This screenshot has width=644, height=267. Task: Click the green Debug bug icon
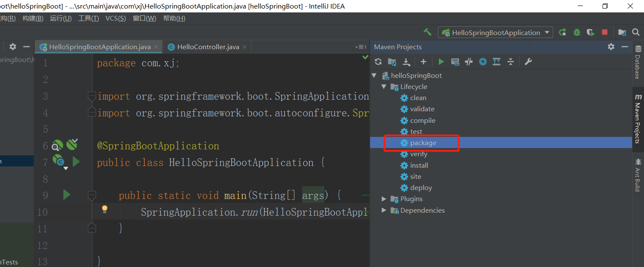(x=577, y=33)
